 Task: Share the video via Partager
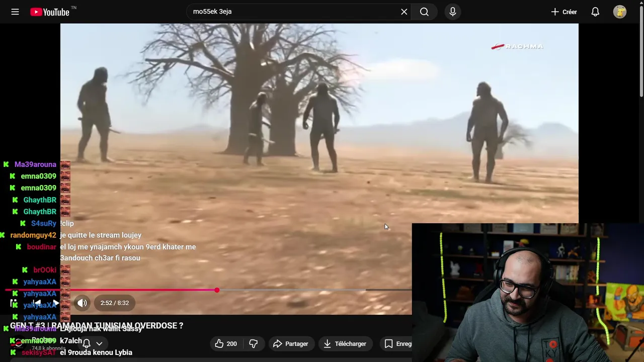[291, 344]
